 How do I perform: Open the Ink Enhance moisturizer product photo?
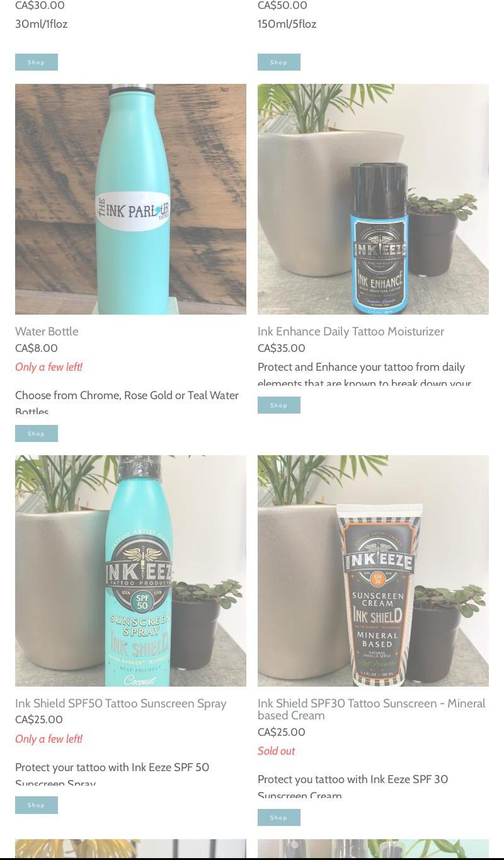pyautogui.click(x=373, y=199)
